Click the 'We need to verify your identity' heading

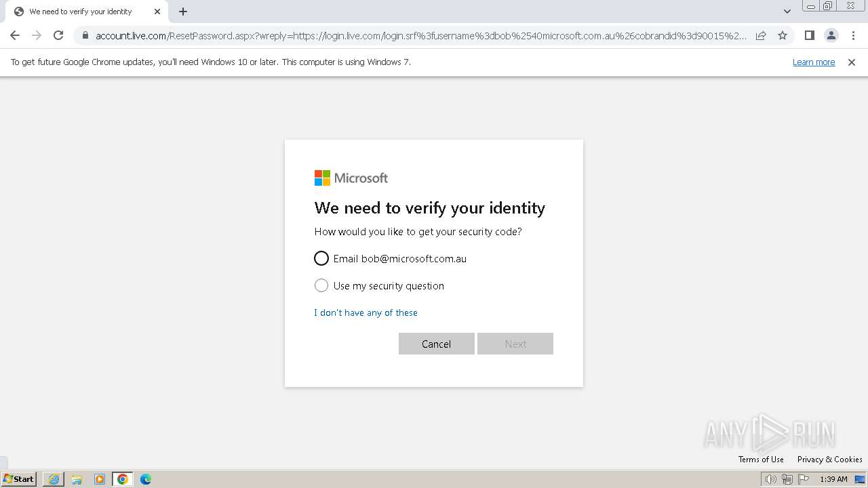point(430,208)
